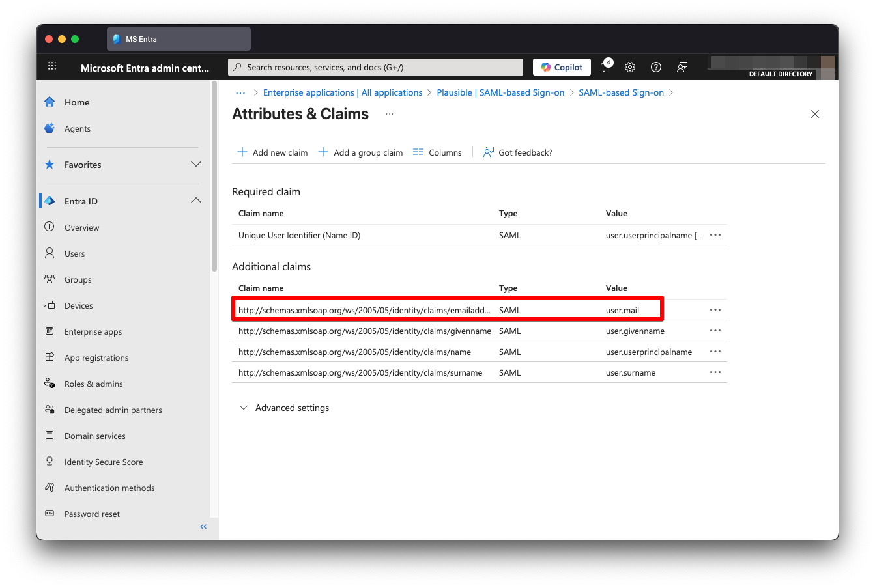This screenshot has height=588, width=875.
Task: Expand the Favorites section
Action: [195, 165]
